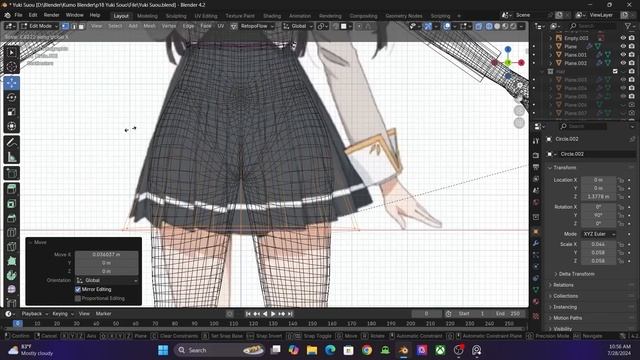Switch to the UV Editing workspace tab
The height and width of the screenshot is (360, 640).
click(x=206, y=16)
